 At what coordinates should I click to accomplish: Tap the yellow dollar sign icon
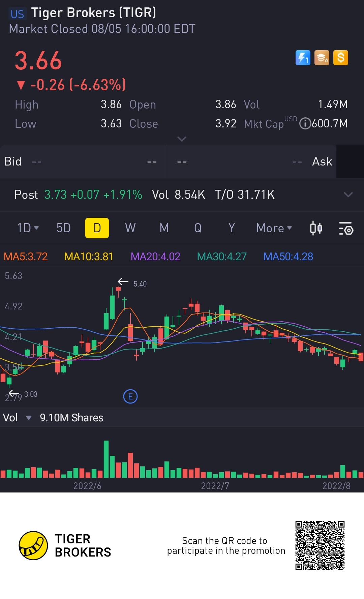340,58
